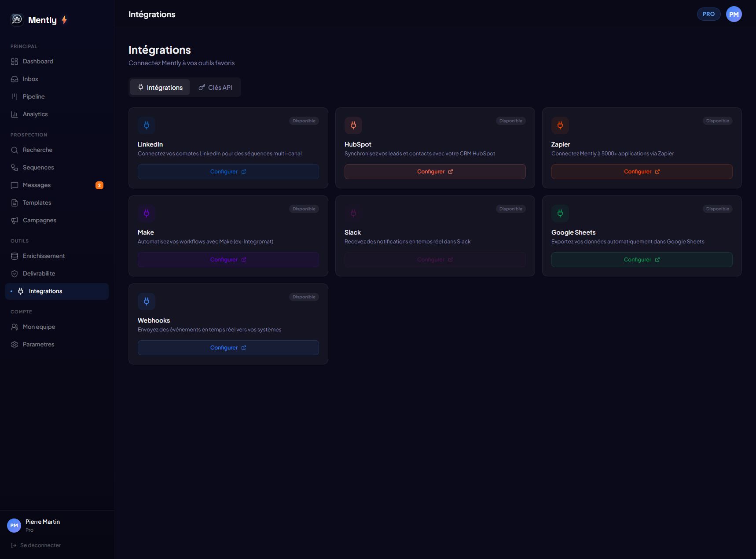
Task: Click the Google Sheets card plug icon
Action: tap(560, 213)
